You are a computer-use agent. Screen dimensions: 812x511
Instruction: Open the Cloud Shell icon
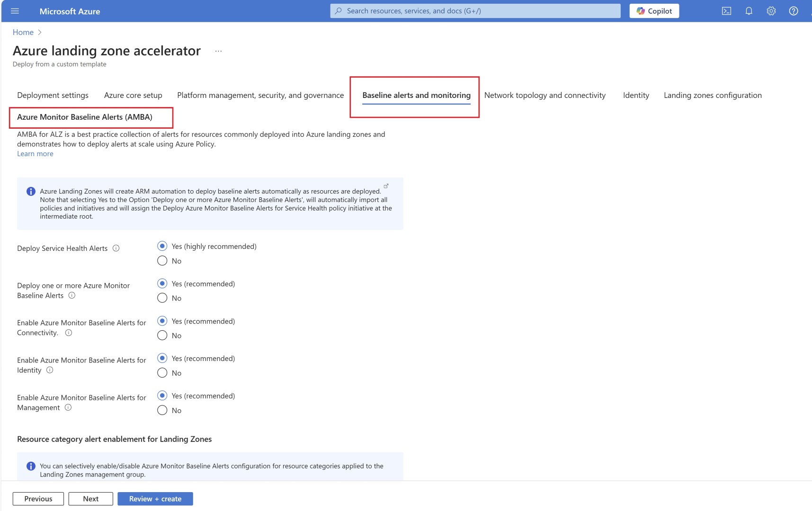click(726, 11)
